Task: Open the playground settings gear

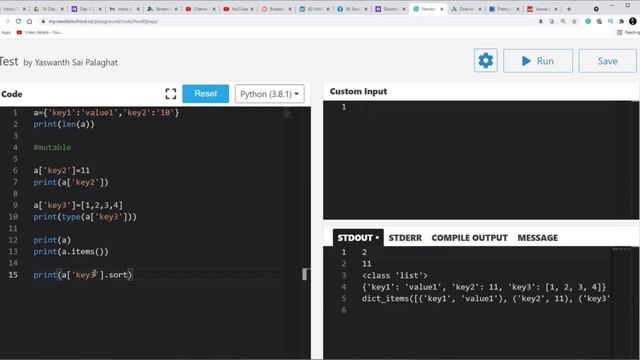Action: coord(485,61)
